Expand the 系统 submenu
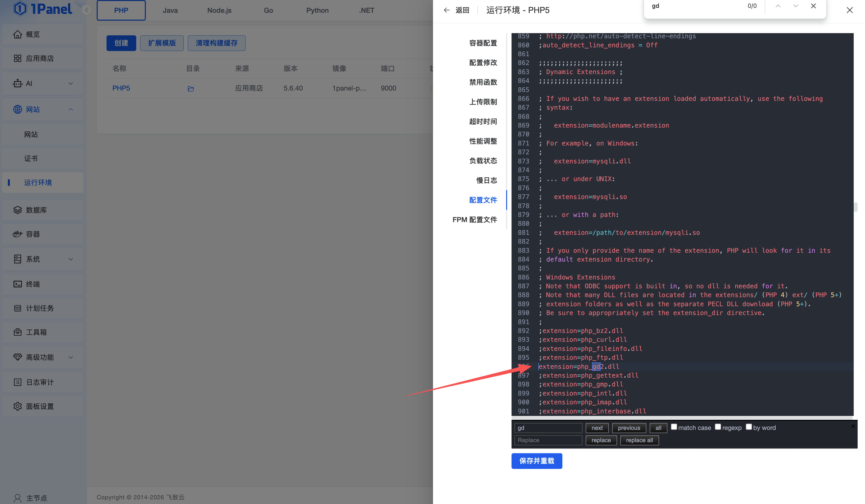The width and height of the screenshot is (865, 504). (71, 259)
